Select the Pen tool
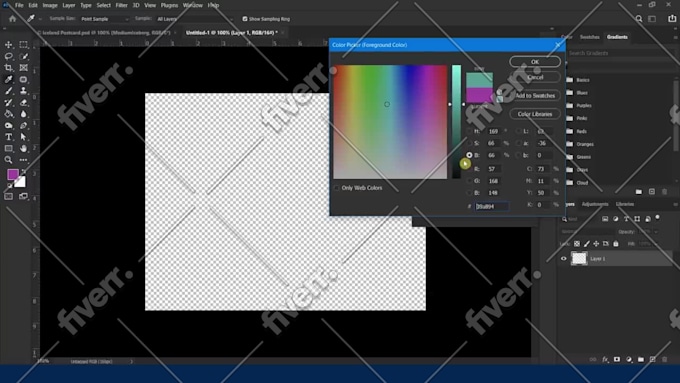Screen dimensions: 680x383 (x=23, y=125)
